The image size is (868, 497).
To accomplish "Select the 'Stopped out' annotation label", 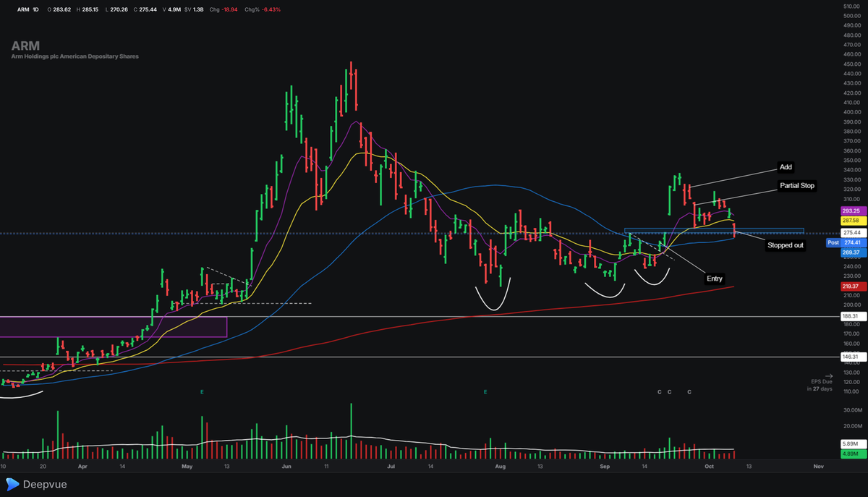I will click(786, 245).
